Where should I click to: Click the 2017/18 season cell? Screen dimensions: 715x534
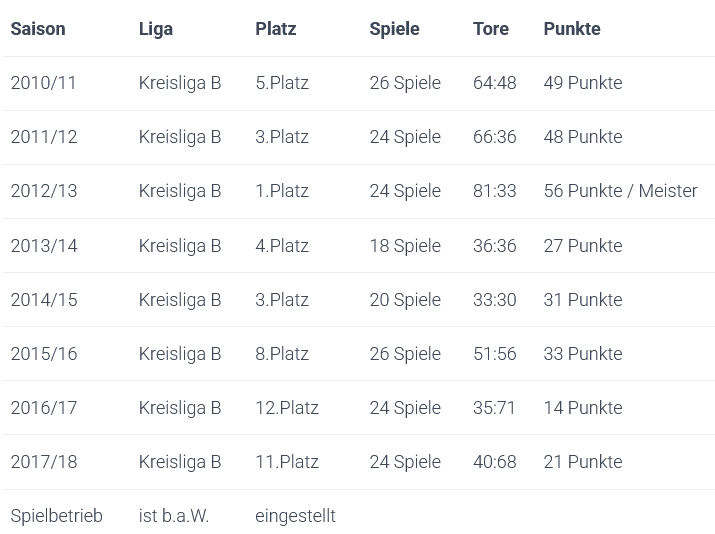43,462
